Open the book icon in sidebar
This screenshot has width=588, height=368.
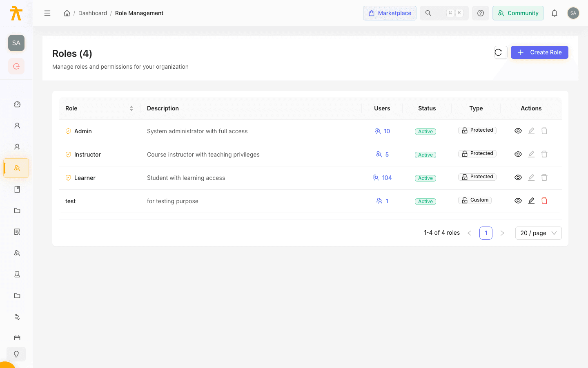pos(17,189)
